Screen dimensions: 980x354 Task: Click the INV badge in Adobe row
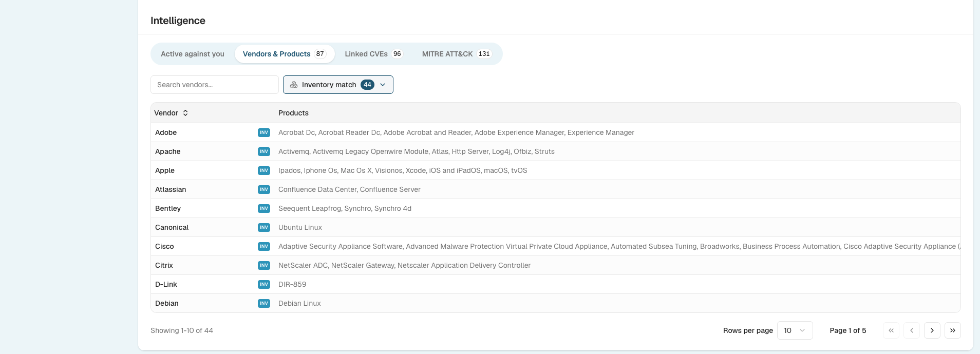point(264,132)
